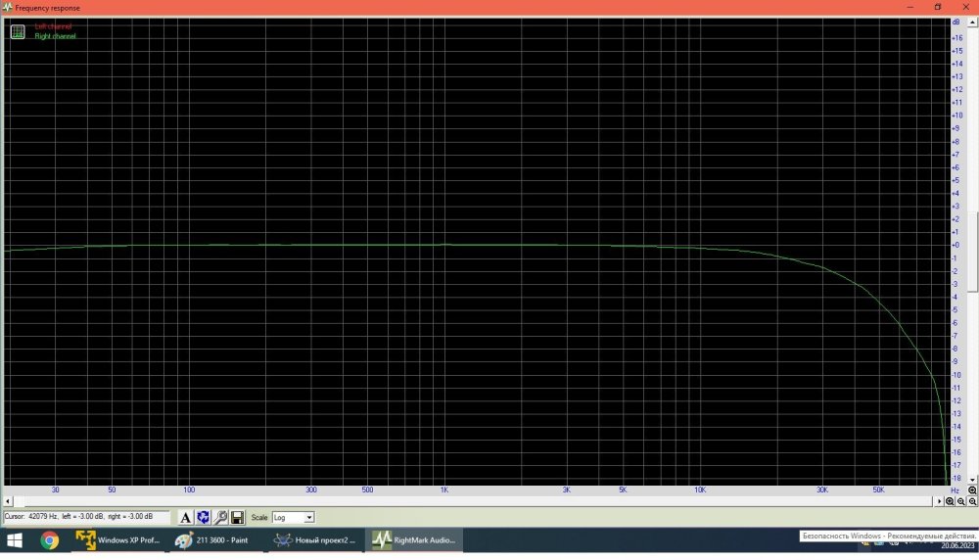
Task: Click the horizontal scrollbar right arrow
Action: click(x=938, y=501)
